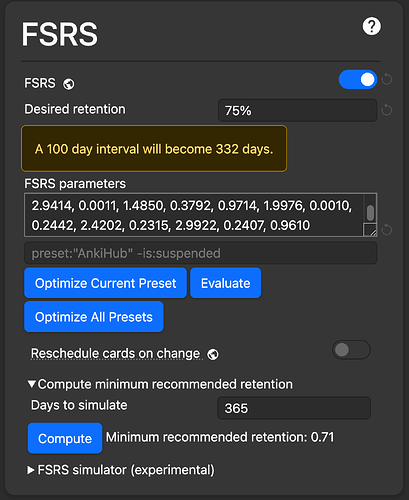Turn off the FSRS toggle switch
Image resolution: width=409 pixels, height=500 pixels.
click(x=358, y=80)
